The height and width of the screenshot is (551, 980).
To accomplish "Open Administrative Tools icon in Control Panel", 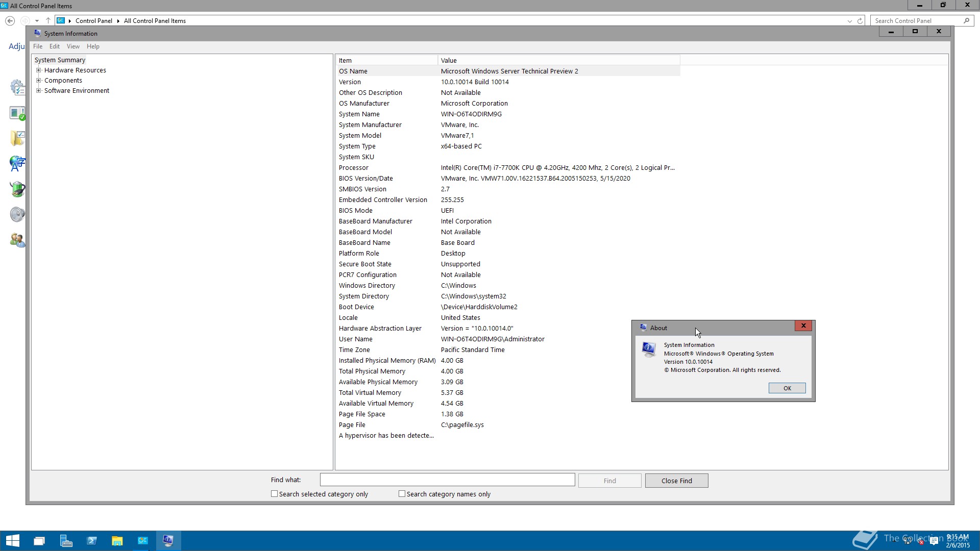I will pos(17,87).
